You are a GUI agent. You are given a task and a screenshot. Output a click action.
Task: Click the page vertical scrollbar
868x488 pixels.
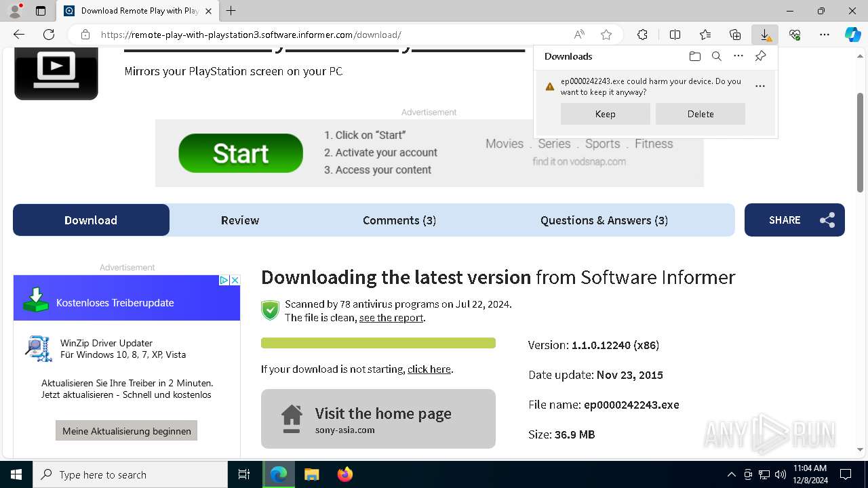tap(861, 142)
